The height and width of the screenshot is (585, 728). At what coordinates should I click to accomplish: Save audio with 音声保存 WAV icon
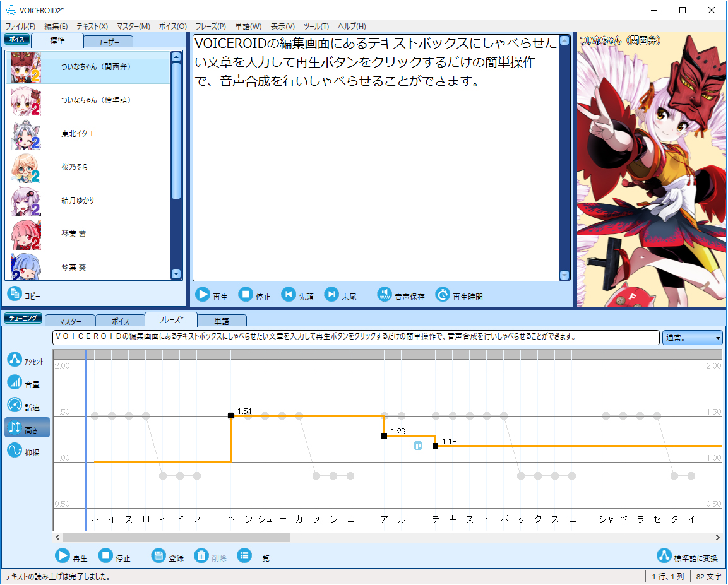385,295
